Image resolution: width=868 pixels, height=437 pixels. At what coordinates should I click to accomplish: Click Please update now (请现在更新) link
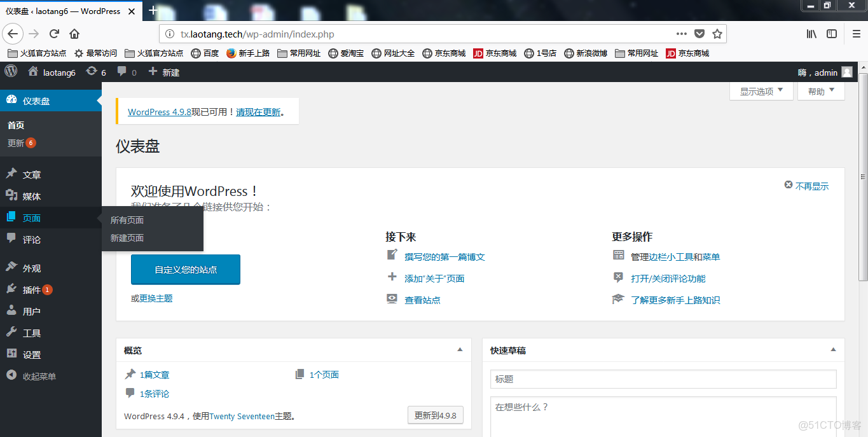point(258,111)
